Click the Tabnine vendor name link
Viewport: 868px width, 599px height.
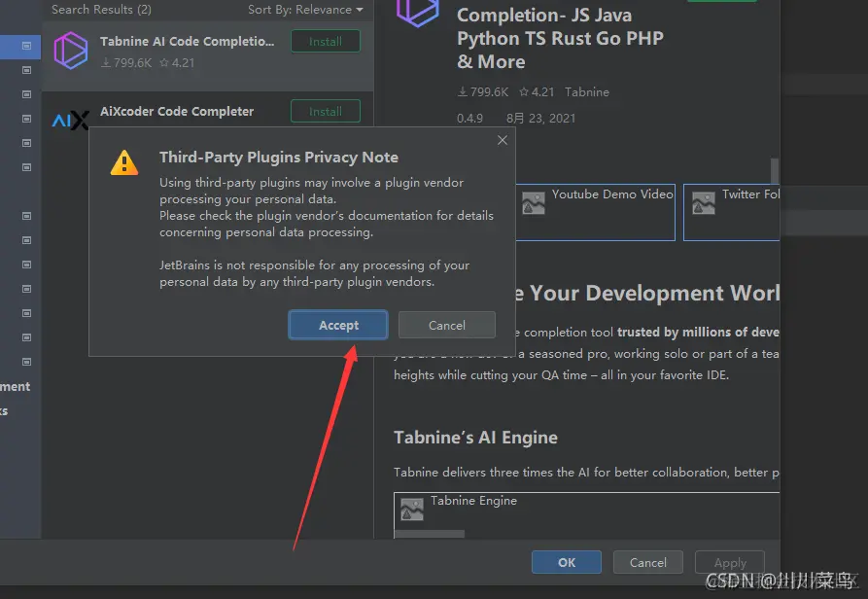click(587, 92)
